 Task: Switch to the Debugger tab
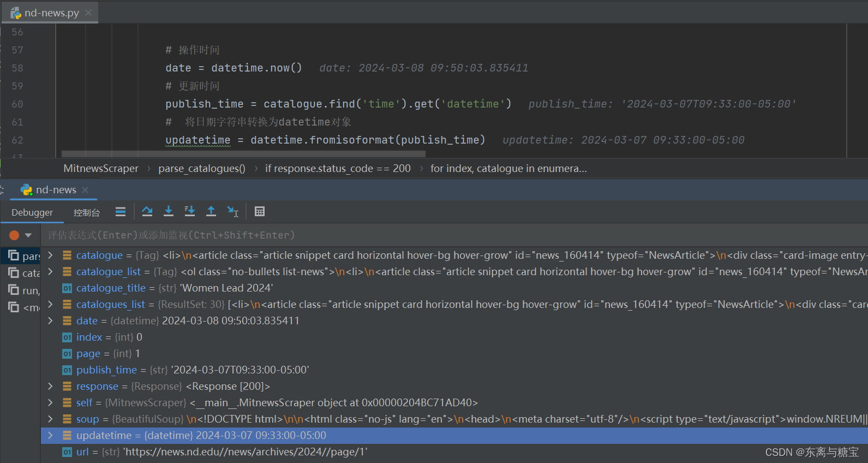[32, 212]
